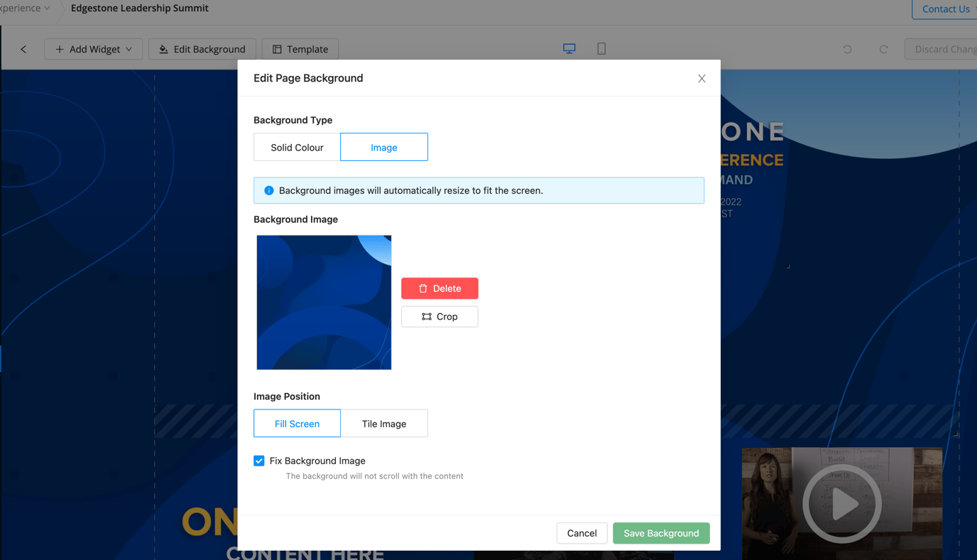Delete the current background image
977x560 pixels.
pyautogui.click(x=440, y=288)
